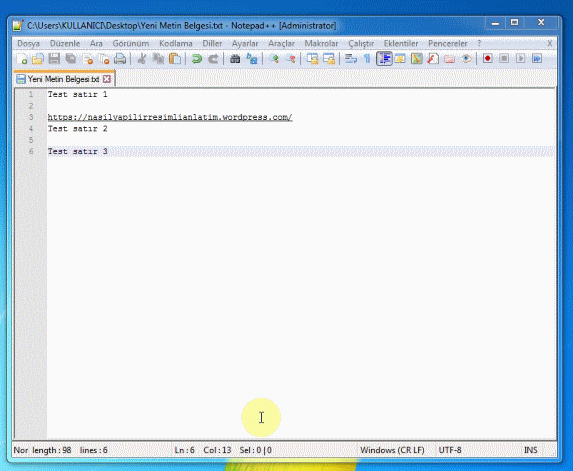Click line number 5 in margin
Viewport: 573px width, 471px height.
click(31, 140)
